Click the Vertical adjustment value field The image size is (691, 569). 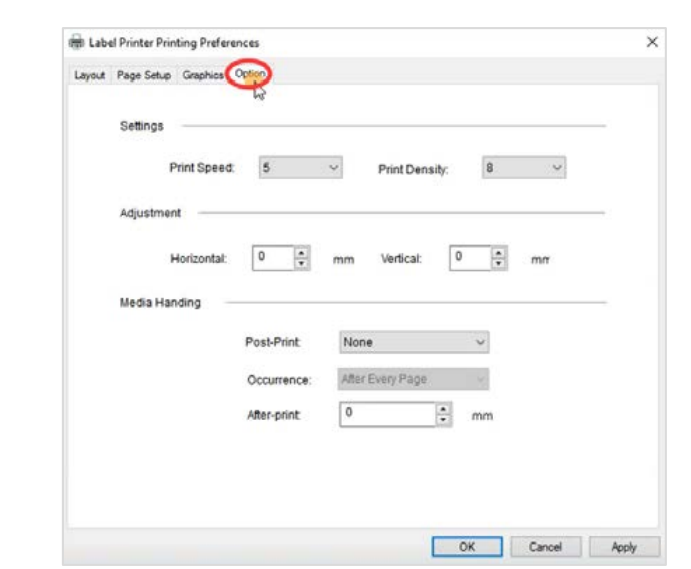pos(470,258)
